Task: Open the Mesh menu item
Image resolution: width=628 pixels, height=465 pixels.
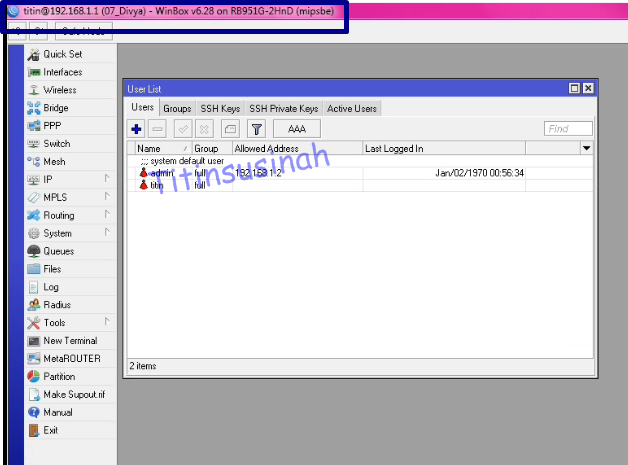Action: [x=70, y=161]
